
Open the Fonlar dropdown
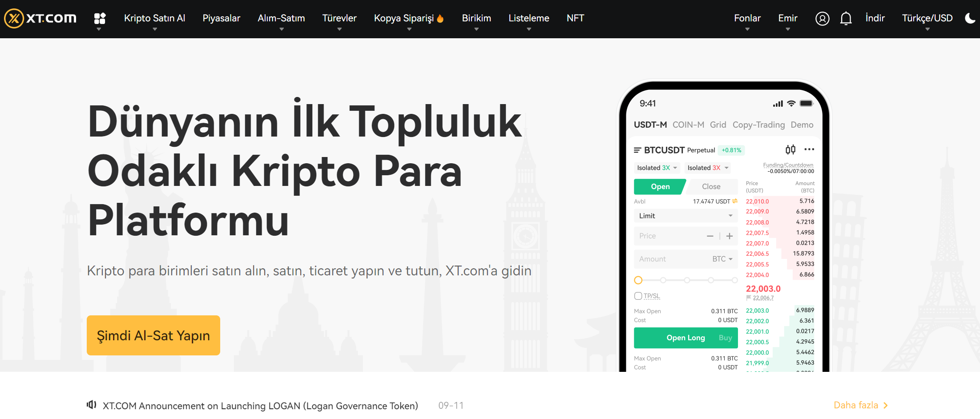(x=747, y=18)
